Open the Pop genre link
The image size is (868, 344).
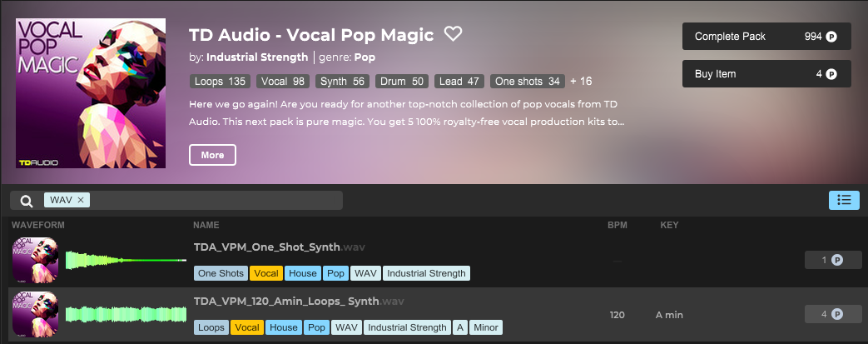365,57
